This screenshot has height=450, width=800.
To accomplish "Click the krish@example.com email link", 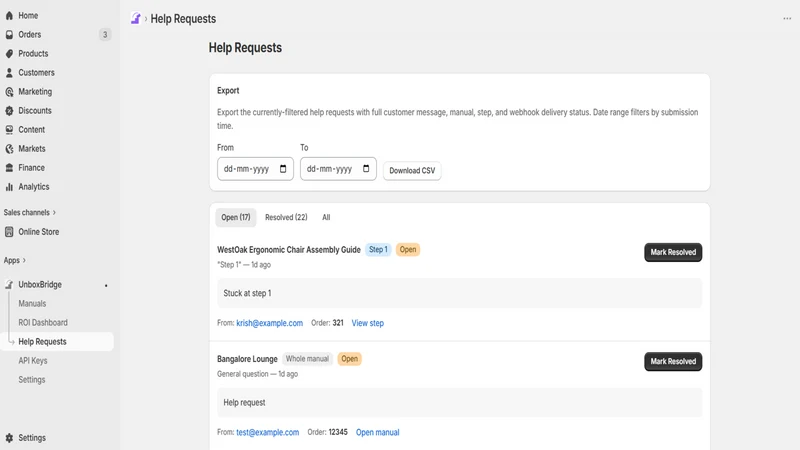I will pyautogui.click(x=269, y=323).
